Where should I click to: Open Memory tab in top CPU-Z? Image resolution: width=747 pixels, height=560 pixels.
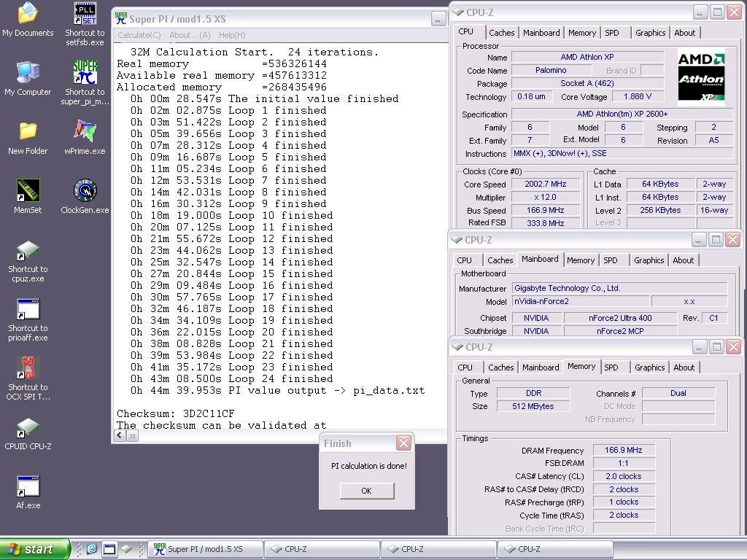tap(581, 33)
